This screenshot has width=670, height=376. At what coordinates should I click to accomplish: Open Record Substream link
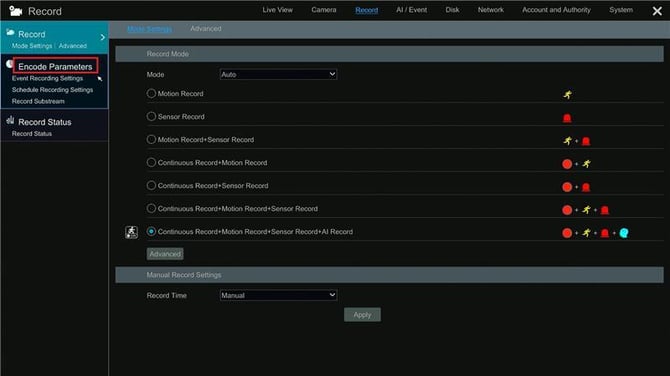(x=38, y=101)
